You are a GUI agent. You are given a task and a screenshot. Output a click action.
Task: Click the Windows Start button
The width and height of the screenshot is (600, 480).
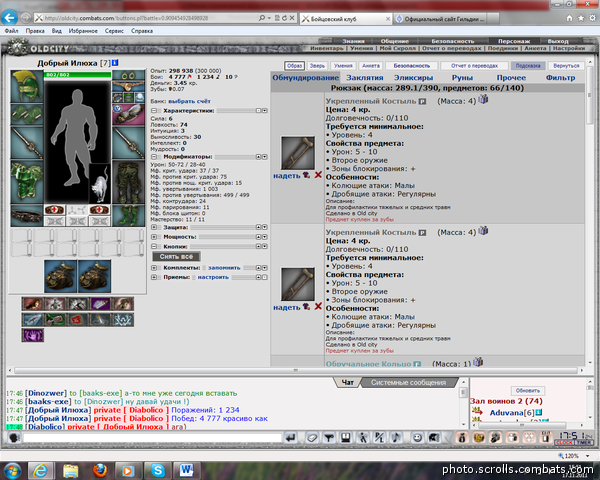pos(13,470)
